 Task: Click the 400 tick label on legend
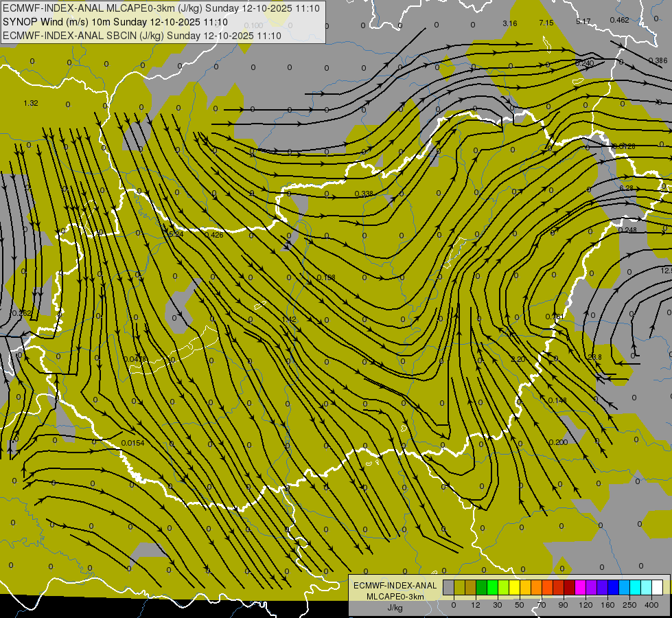651,605
